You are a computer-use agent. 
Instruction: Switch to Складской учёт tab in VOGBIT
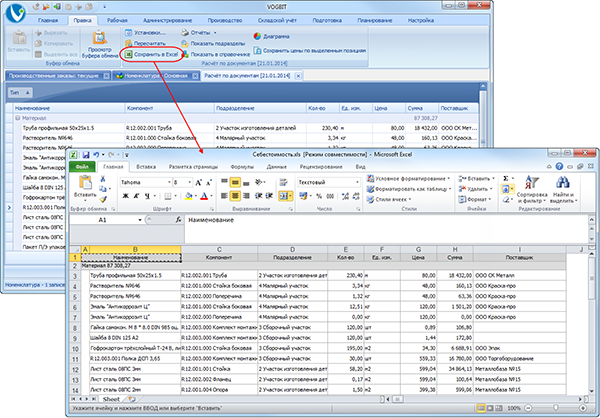277,20
